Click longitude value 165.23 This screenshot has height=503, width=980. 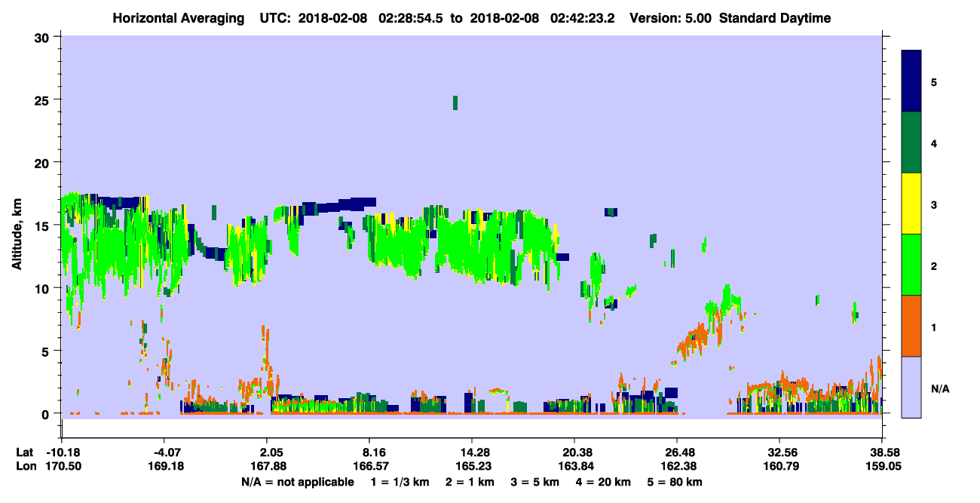pos(472,466)
